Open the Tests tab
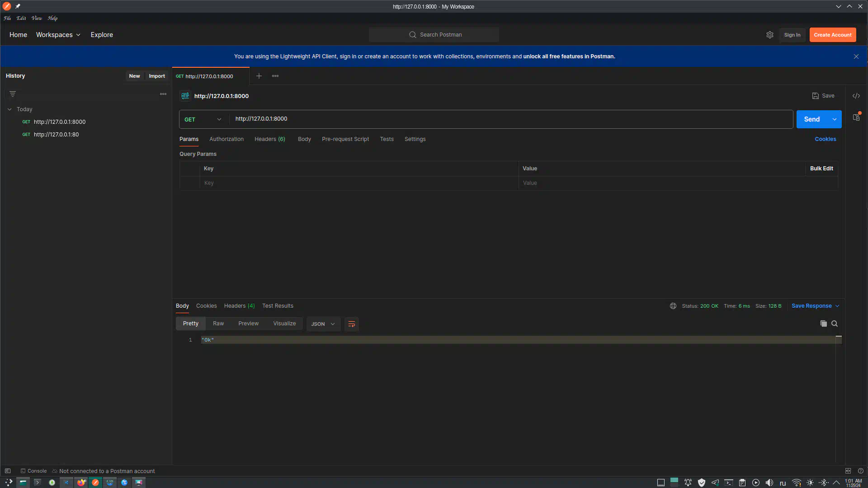 pyautogui.click(x=387, y=139)
